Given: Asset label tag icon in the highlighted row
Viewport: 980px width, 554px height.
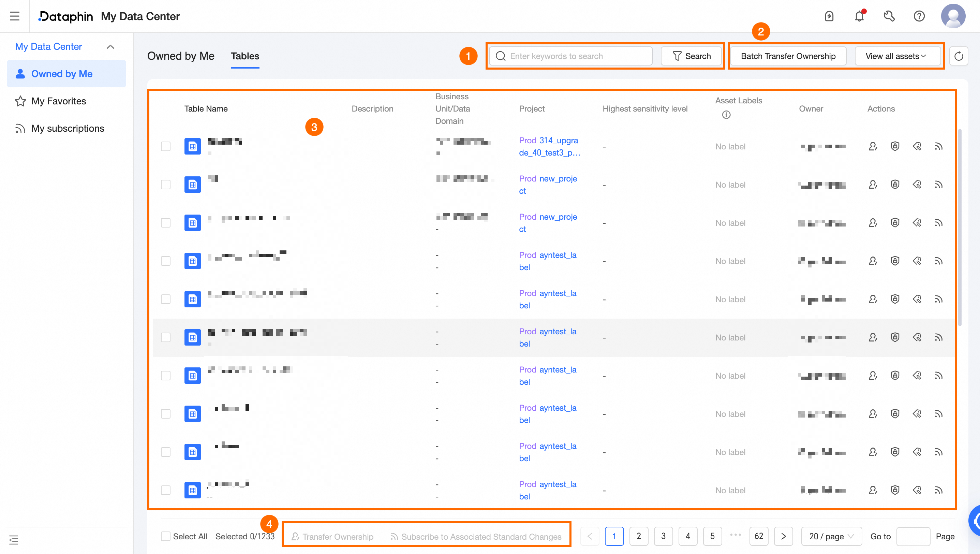Looking at the screenshot, I should [917, 337].
